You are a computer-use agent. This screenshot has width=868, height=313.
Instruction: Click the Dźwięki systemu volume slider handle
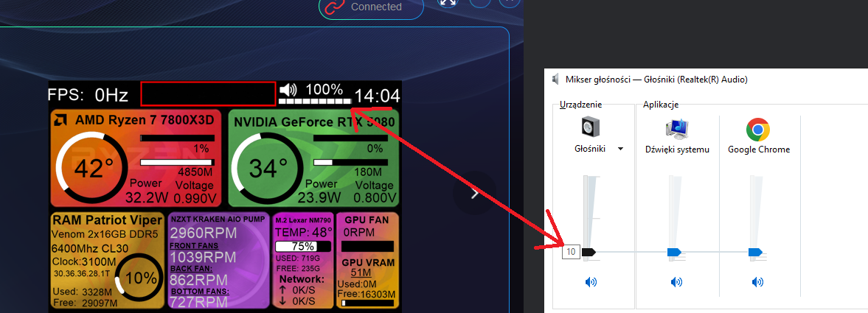(x=674, y=252)
